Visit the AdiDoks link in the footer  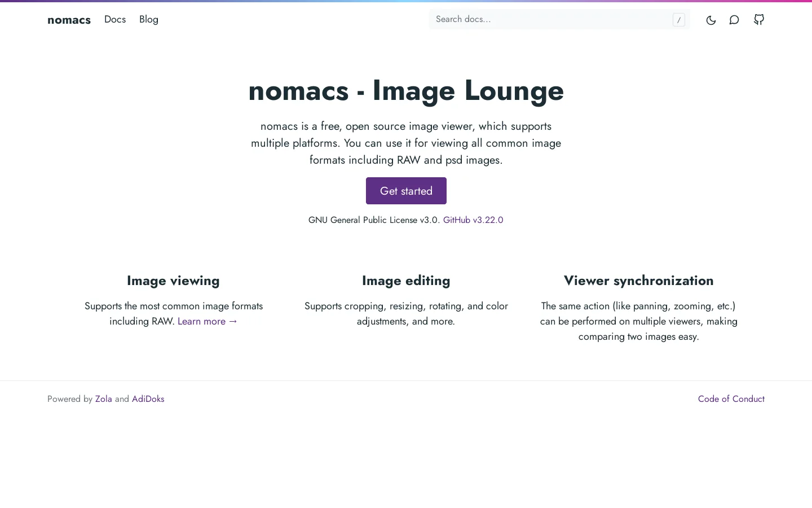point(148,398)
